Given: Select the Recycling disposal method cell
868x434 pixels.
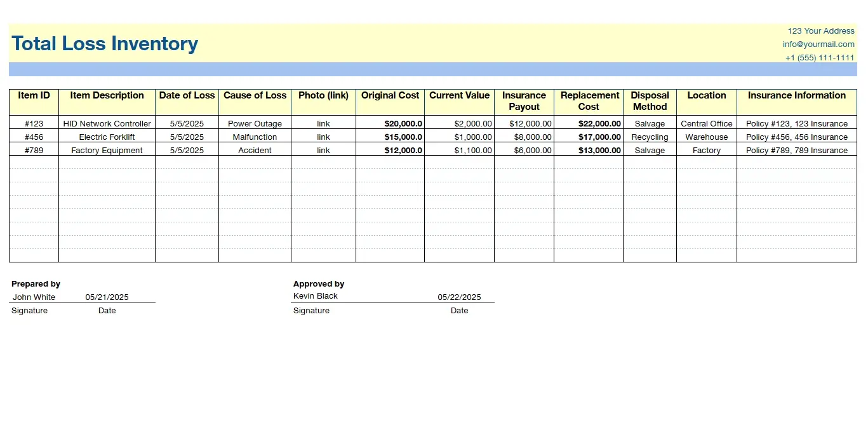Looking at the screenshot, I should [650, 137].
